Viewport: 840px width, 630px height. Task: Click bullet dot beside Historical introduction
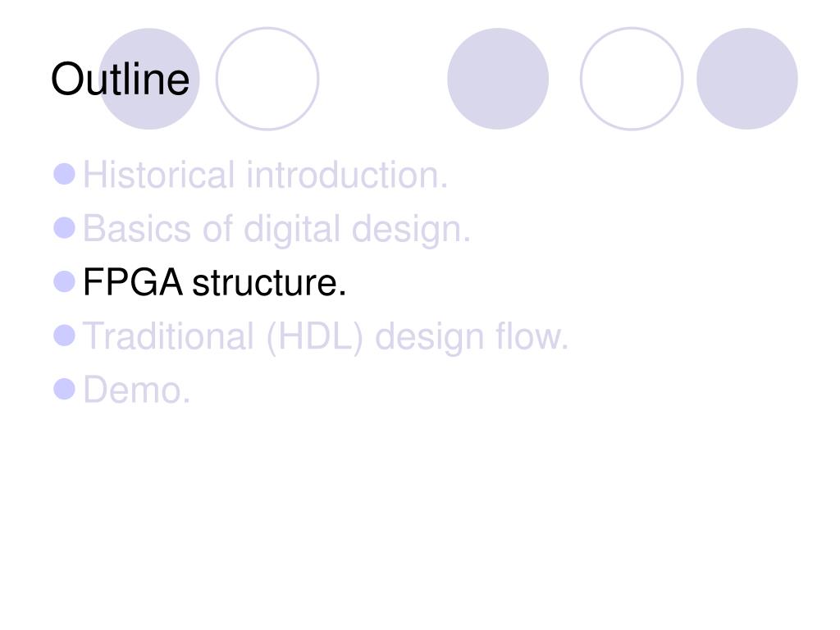(x=64, y=174)
